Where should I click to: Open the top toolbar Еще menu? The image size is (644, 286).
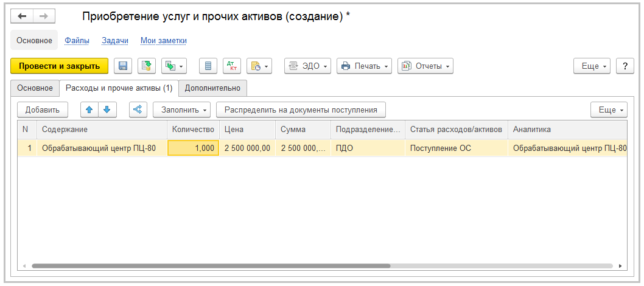592,66
